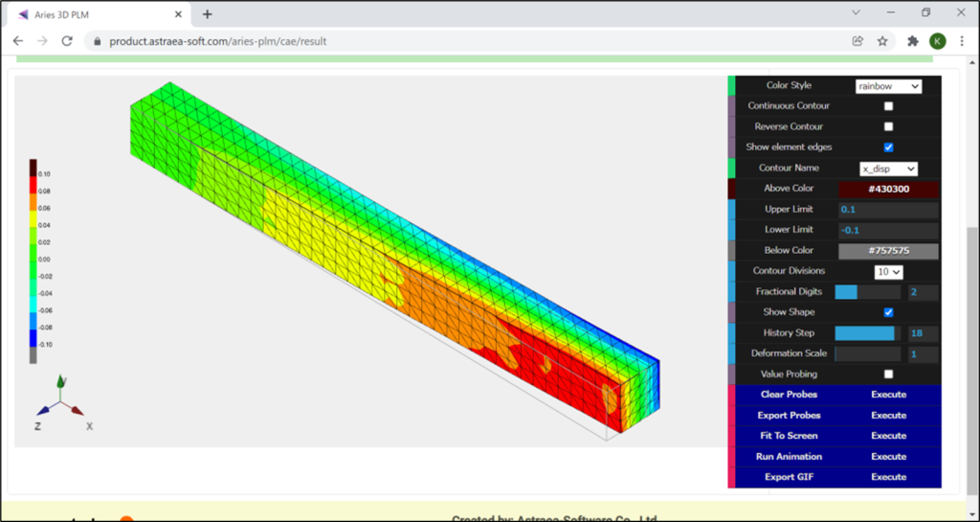Reload the page with refresh icon

(x=67, y=41)
